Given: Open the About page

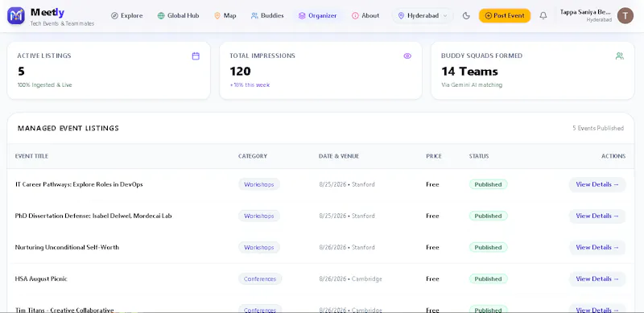Looking at the screenshot, I should [365, 15].
